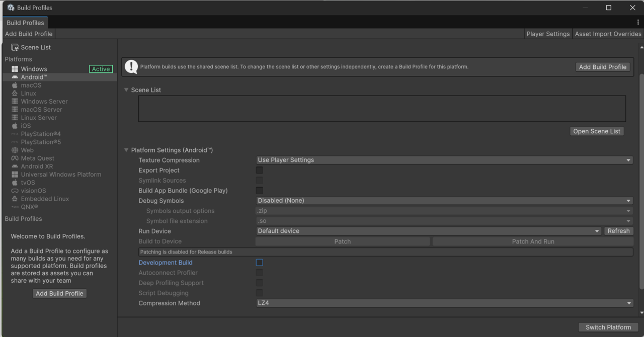Screen dimensions: 644x337
Task: Enable Build App Bundle (Google Play)
Action: 259,190
